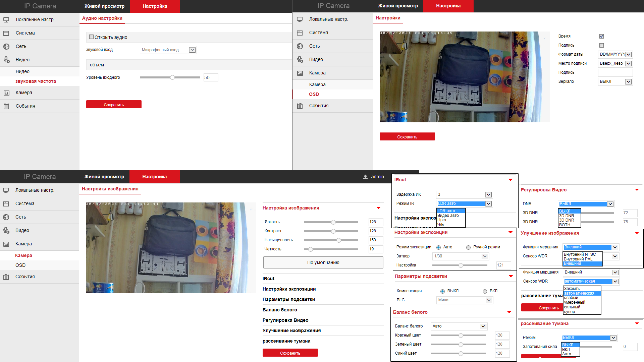Click the admin user icon
This screenshot has height=362, width=644.
pyautogui.click(x=365, y=177)
